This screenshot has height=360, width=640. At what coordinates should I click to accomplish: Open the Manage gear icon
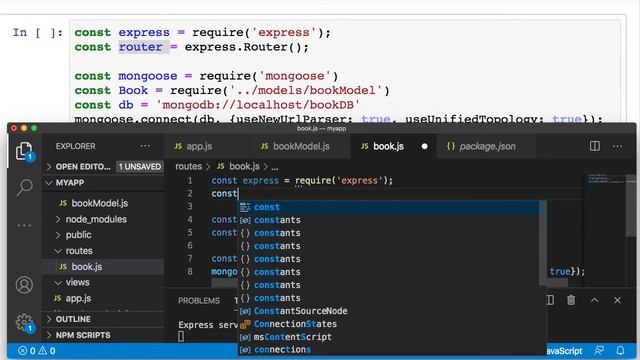tap(24, 322)
